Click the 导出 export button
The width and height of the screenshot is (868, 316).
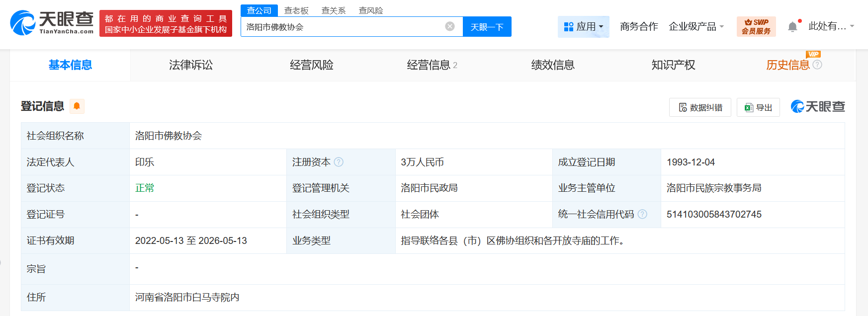point(758,107)
